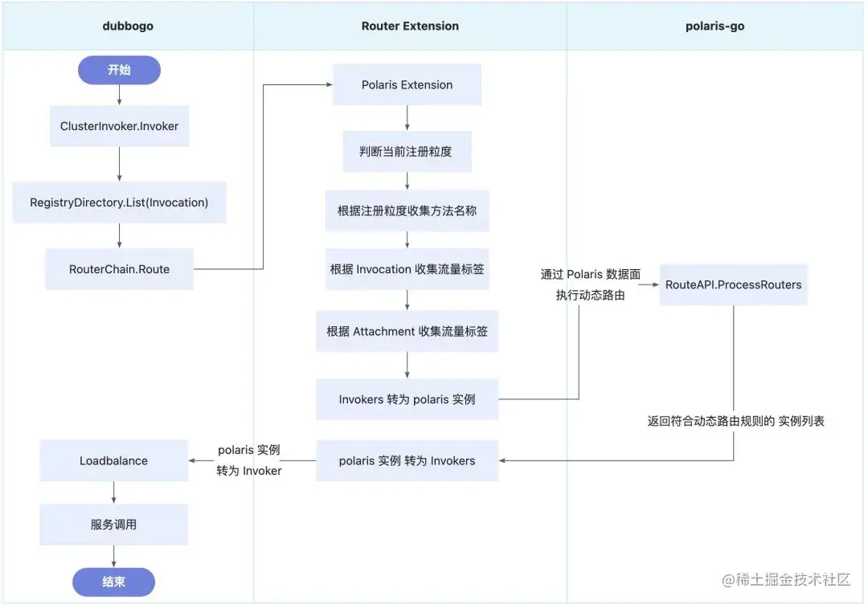Viewport: 868px width, 605px height.
Task: Select the Loadbalance box
Action: (x=113, y=460)
